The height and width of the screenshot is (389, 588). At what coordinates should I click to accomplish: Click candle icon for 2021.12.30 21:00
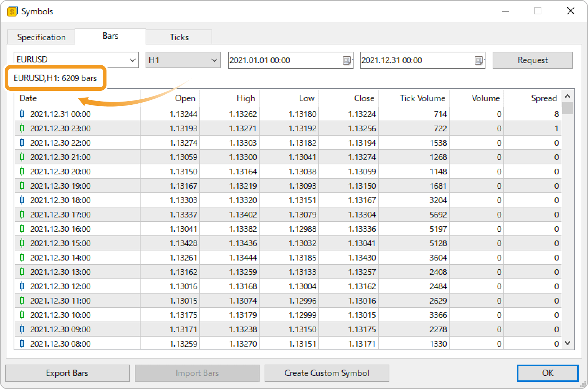22,157
